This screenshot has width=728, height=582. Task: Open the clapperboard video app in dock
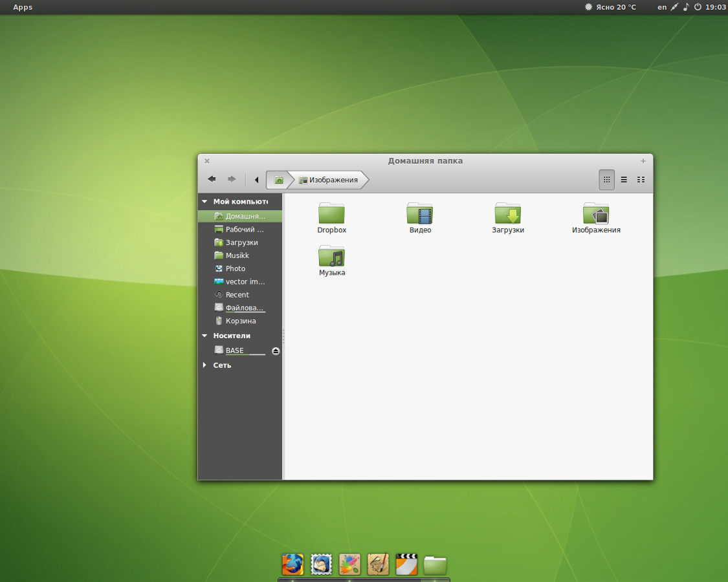(406, 565)
